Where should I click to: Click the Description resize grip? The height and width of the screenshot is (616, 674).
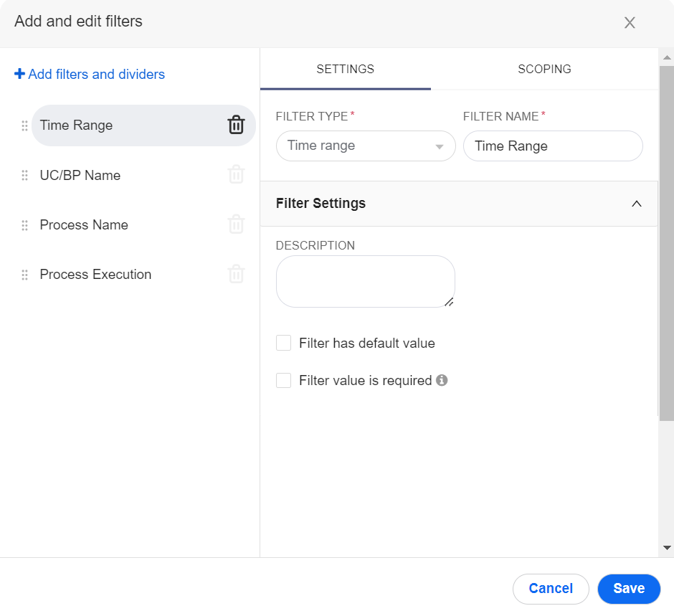(449, 302)
